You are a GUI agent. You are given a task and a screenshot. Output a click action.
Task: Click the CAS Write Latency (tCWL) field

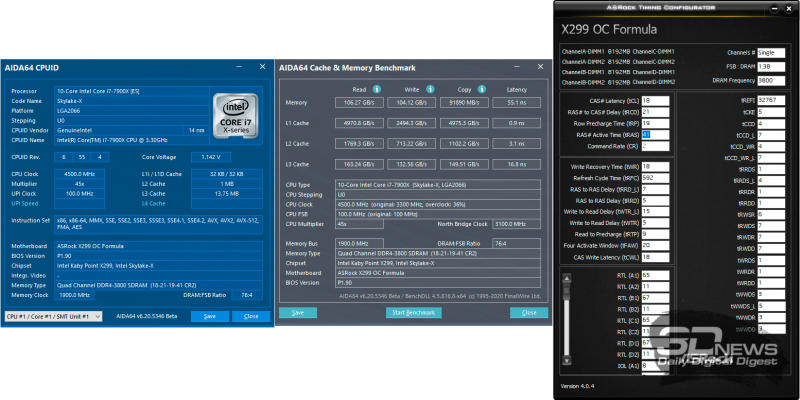(655, 257)
